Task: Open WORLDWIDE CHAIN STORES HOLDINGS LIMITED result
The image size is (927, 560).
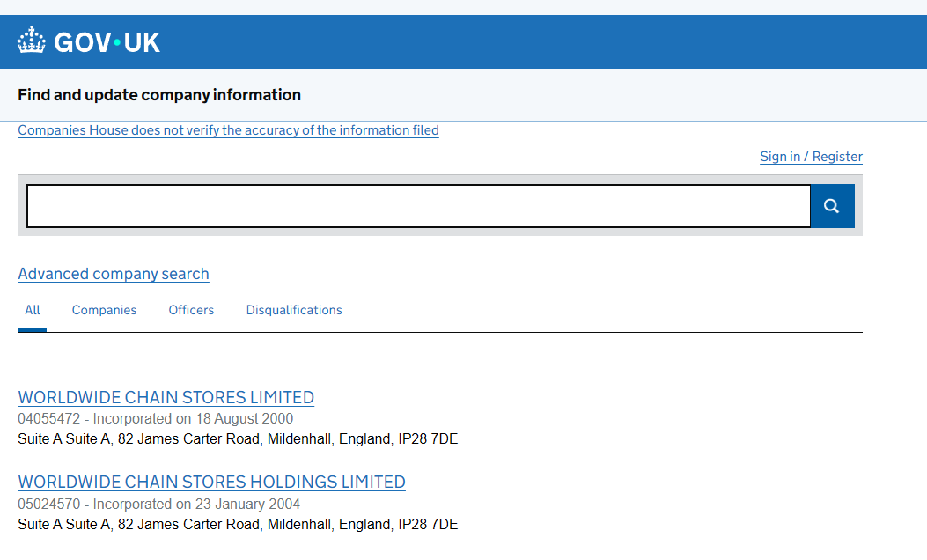Action: (211, 482)
